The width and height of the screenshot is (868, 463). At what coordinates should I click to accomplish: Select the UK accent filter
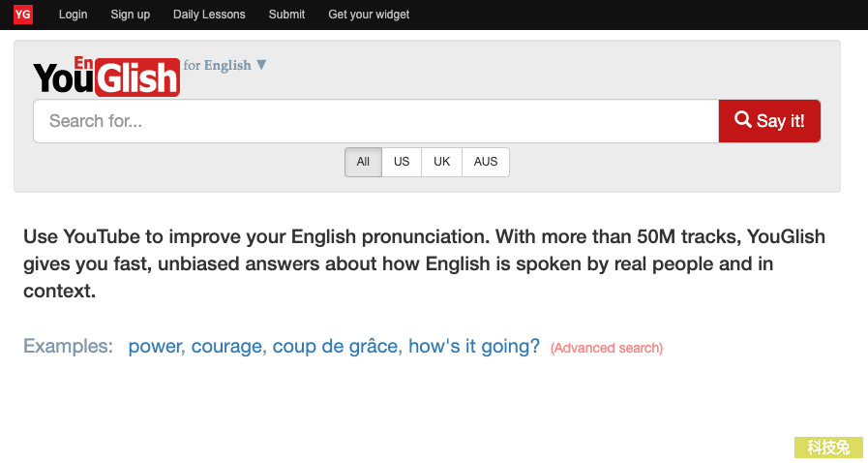click(x=442, y=162)
